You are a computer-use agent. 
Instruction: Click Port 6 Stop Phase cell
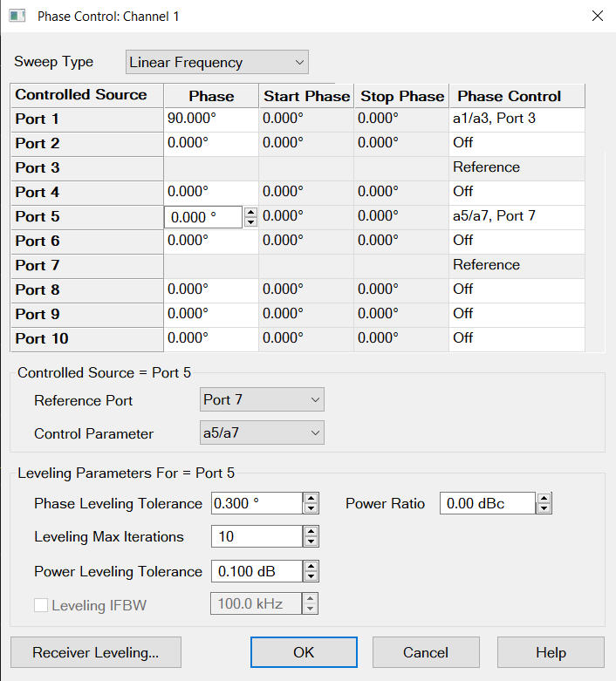[x=401, y=241]
